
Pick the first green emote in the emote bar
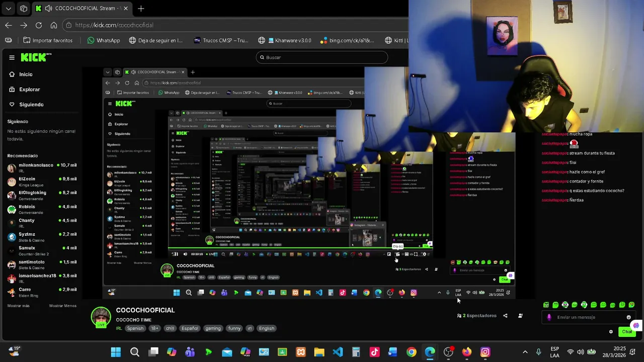click(546, 305)
